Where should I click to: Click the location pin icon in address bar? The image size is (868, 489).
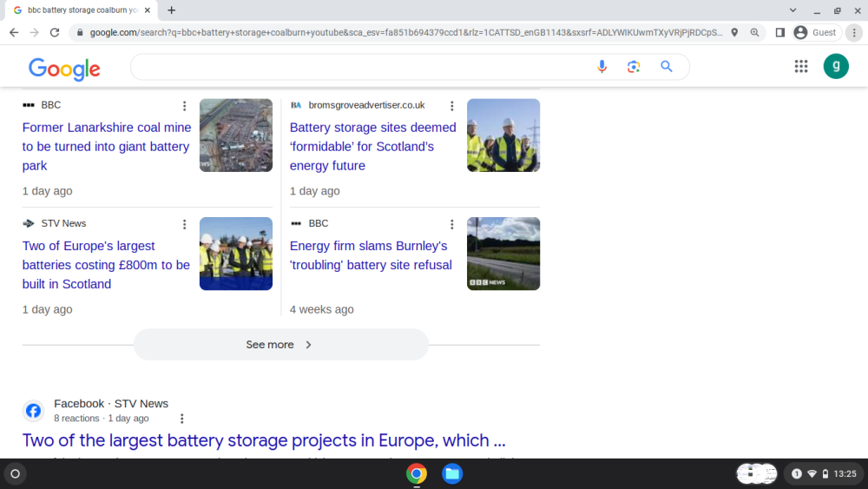click(x=734, y=33)
